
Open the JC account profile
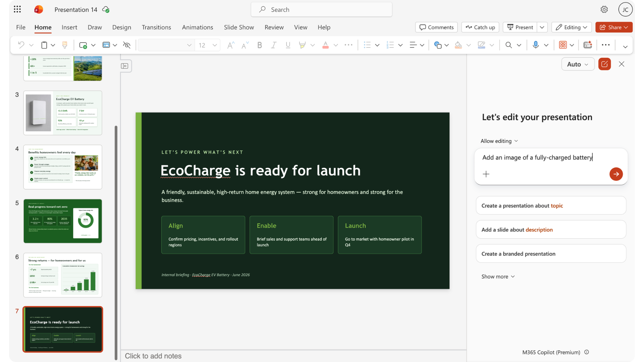click(x=625, y=9)
